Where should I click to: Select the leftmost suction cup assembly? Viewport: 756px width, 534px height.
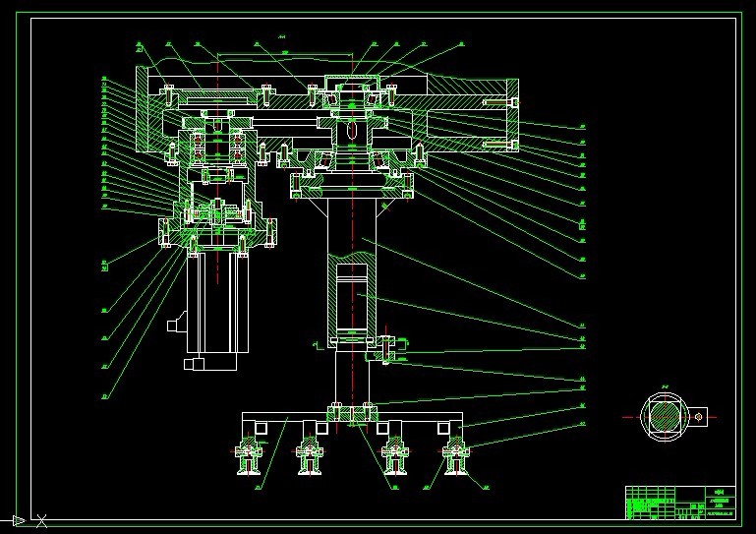(x=249, y=454)
